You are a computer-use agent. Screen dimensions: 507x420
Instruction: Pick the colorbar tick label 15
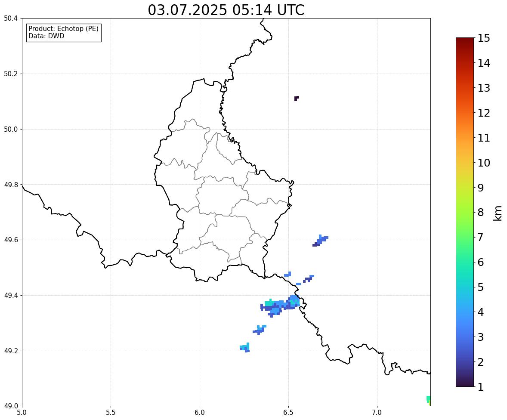pos(484,38)
